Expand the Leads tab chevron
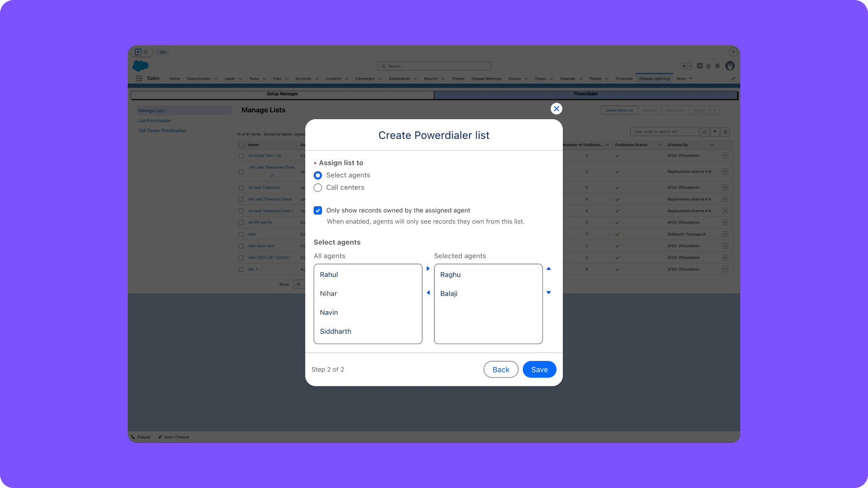This screenshot has height=488, width=868. click(x=240, y=79)
